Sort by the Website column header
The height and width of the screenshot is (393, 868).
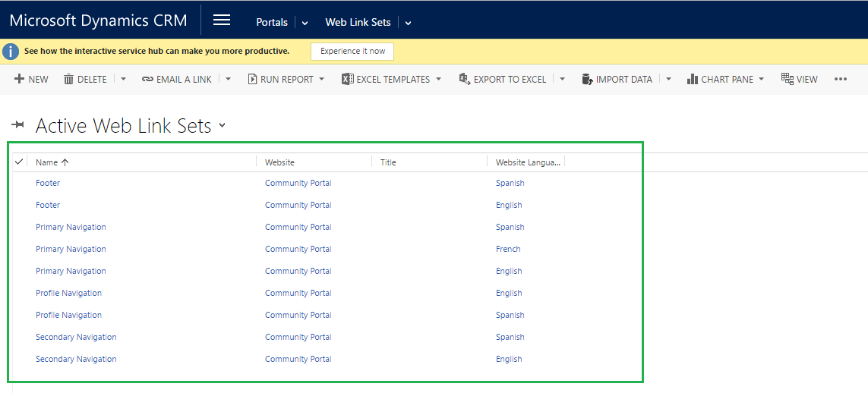click(x=279, y=162)
